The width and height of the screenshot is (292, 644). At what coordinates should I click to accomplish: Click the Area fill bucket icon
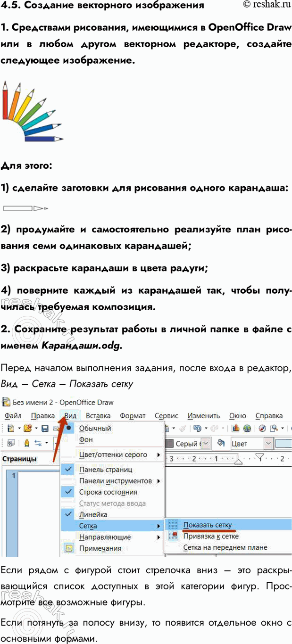pyautogui.click(x=221, y=444)
